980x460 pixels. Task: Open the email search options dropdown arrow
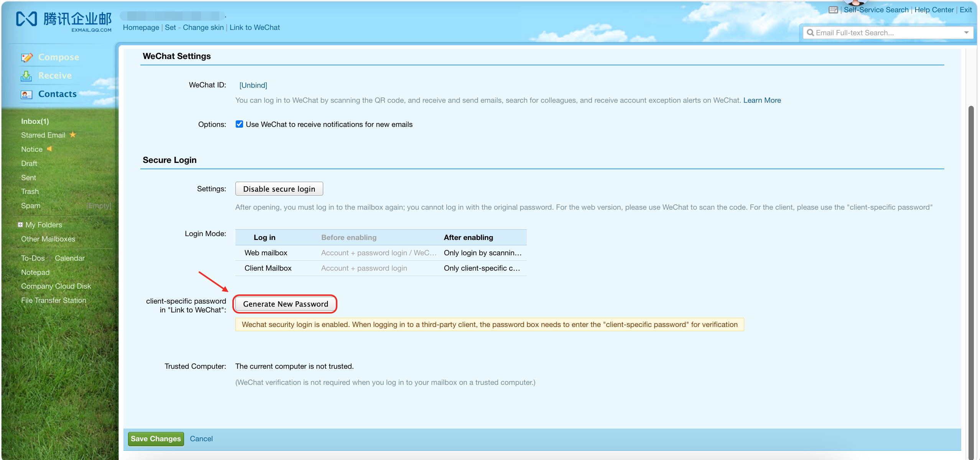pos(966,33)
